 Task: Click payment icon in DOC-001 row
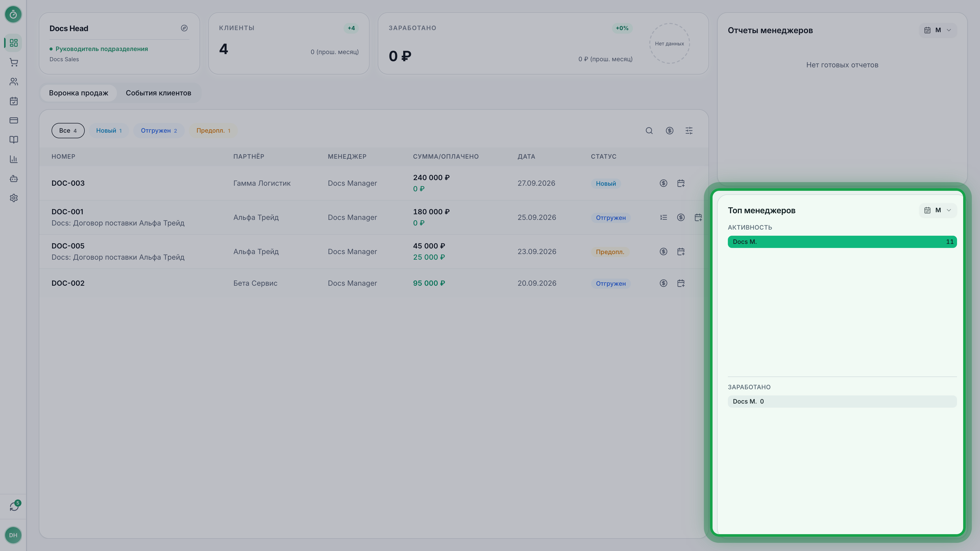click(681, 218)
